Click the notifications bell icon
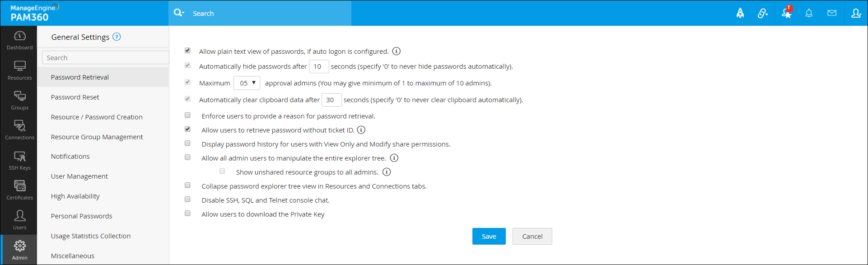This screenshot has width=868, height=265. coord(809,13)
